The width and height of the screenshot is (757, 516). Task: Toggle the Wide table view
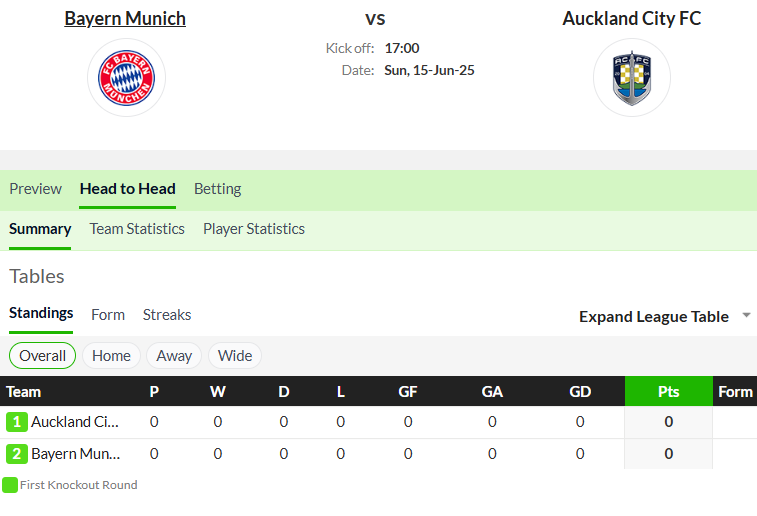[235, 356]
